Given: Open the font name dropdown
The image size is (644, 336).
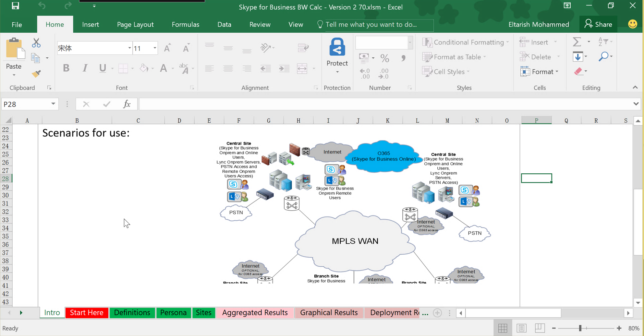Looking at the screenshot, I should [x=129, y=48].
